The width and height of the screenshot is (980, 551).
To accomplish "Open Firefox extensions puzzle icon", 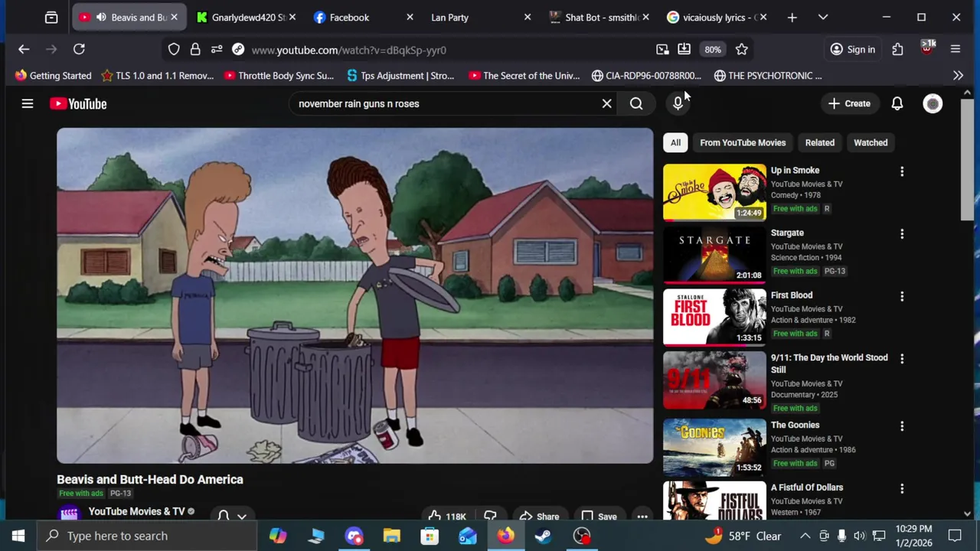I will [x=897, y=50].
